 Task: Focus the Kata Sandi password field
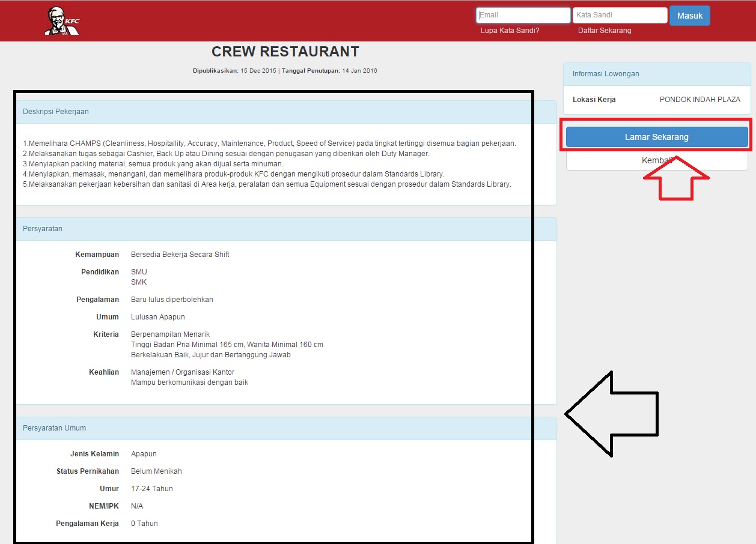620,15
